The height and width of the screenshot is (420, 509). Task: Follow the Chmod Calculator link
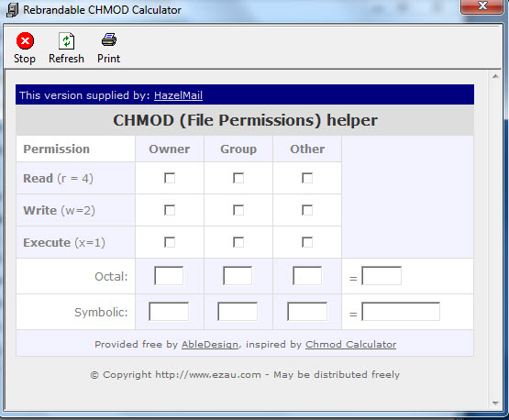pos(350,345)
